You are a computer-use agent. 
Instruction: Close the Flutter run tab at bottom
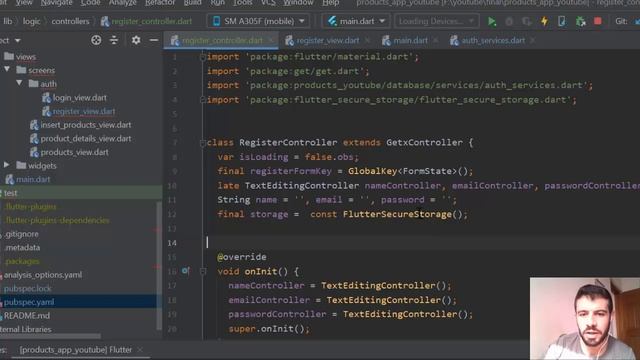pos(140,350)
